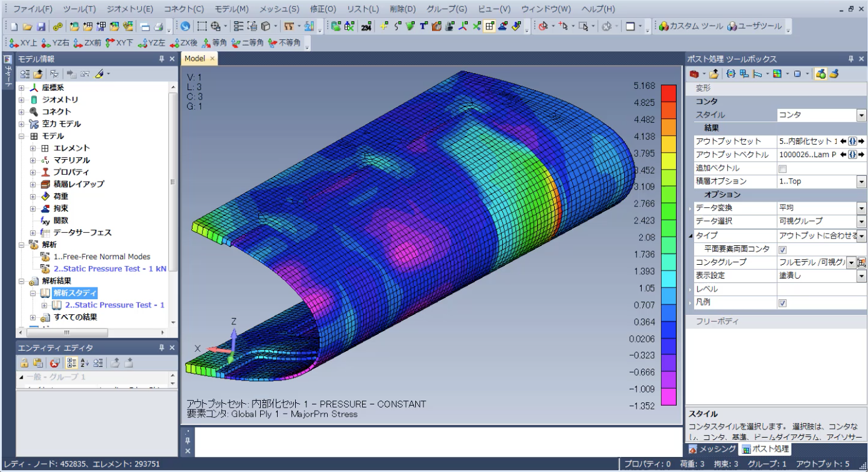Screen dimensions: 868x472
Task: Open the データ変換 dropdown showing 平均
Action: click(x=861, y=208)
